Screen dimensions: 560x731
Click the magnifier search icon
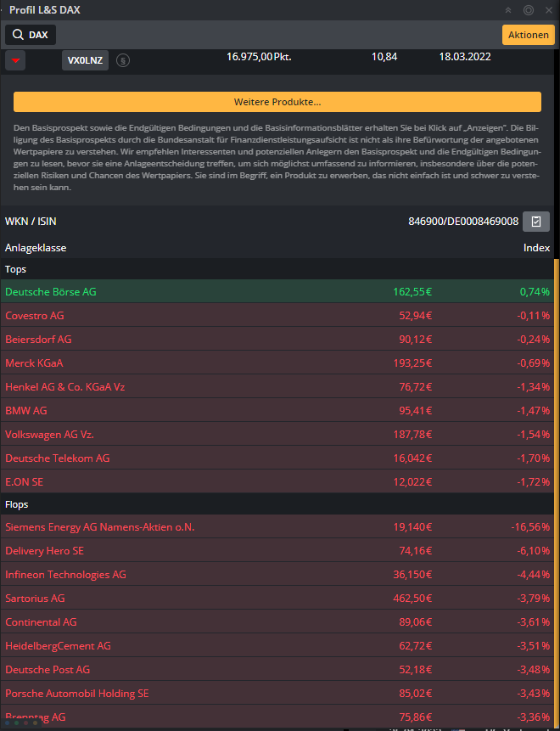(18, 35)
